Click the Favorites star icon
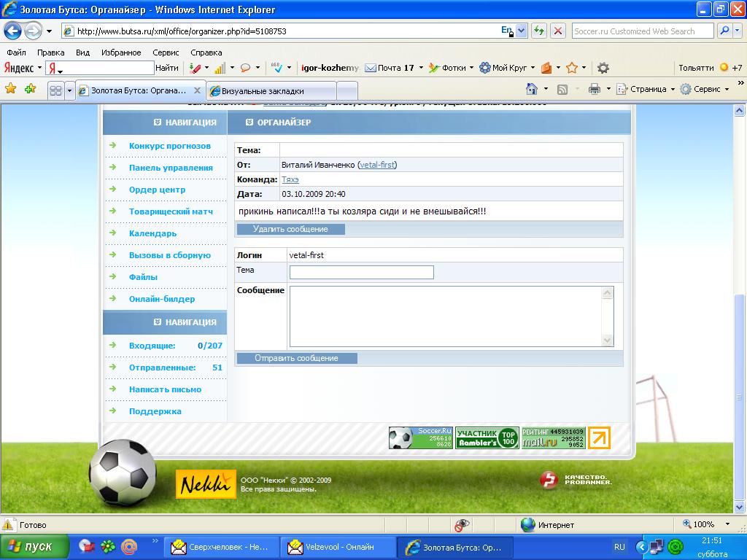747x560 pixels. tap(11, 89)
